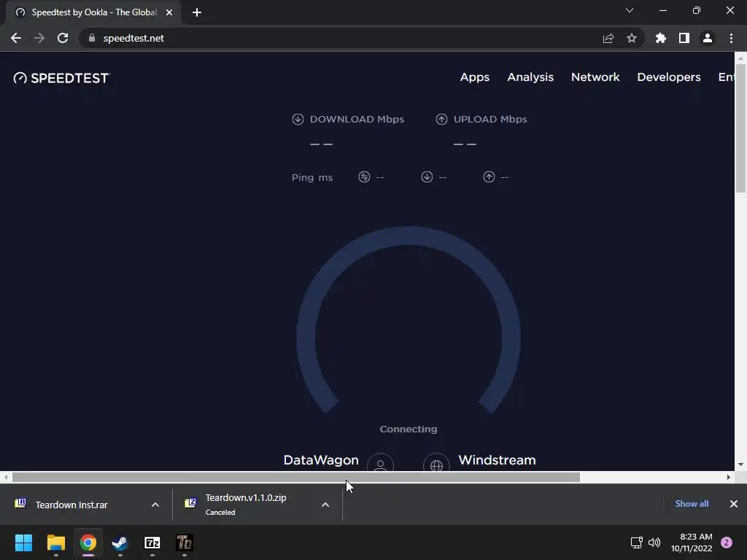Open the clock and date
Image resolution: width=747 pixels, height=560 pixels.
point(692,542)
